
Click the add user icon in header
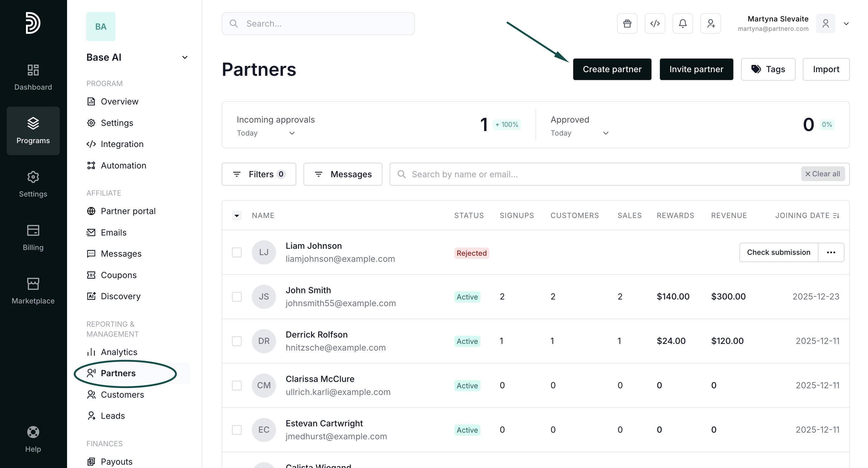710,24
